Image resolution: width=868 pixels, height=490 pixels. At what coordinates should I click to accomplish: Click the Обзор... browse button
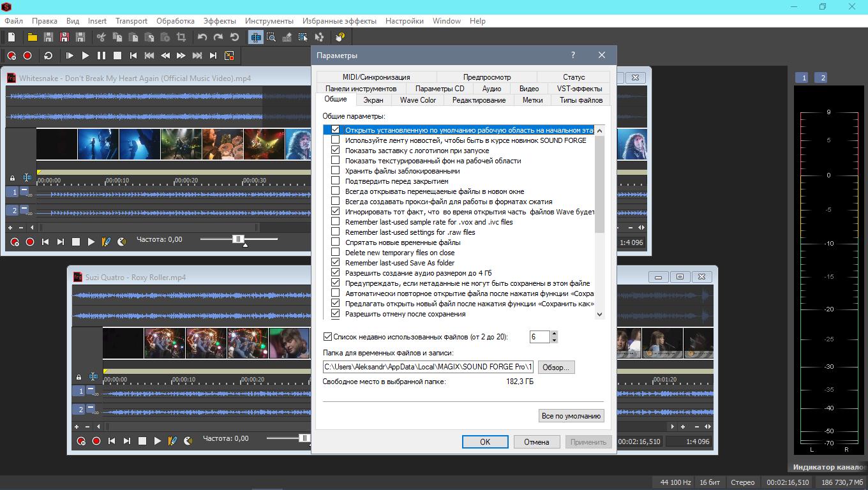pyautogui.click(x=556, y=367)
